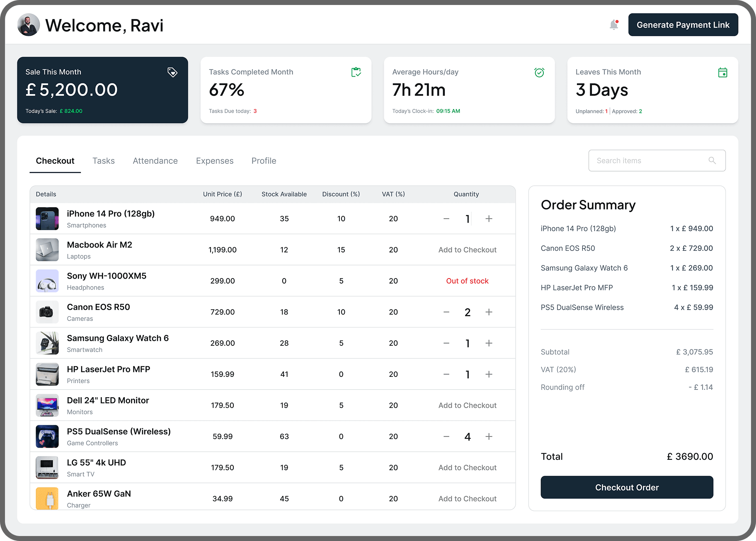Click the search magnifier icon
756x541 pixels.
(712, 160)
